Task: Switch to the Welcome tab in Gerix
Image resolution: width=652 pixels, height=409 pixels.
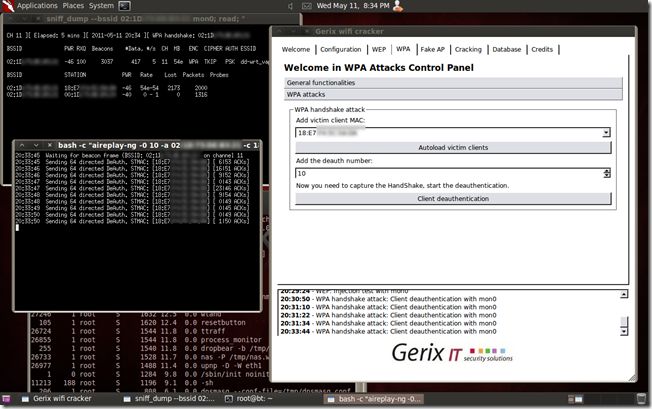Action: point(296,49)
